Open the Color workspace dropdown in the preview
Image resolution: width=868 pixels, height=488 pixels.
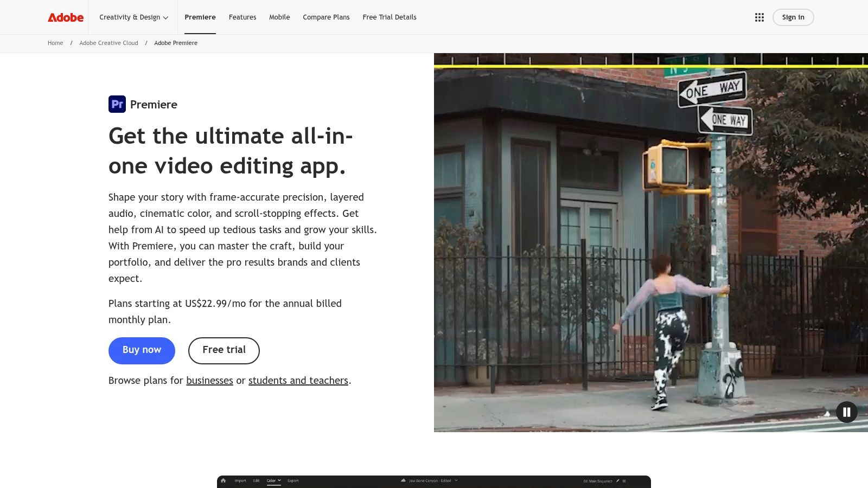pos(274,480)
